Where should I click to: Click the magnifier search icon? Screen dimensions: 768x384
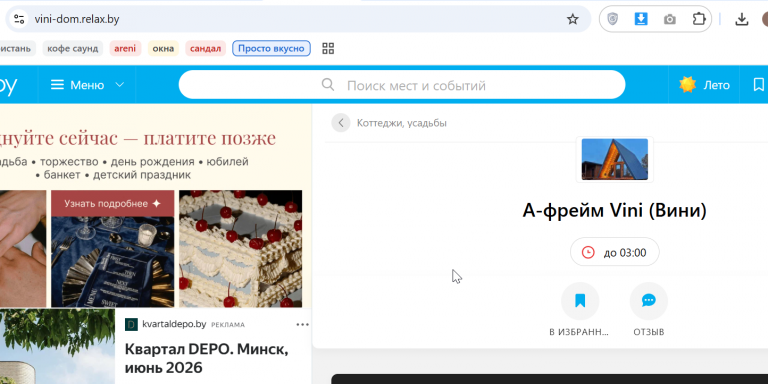[x=328, y=85]
